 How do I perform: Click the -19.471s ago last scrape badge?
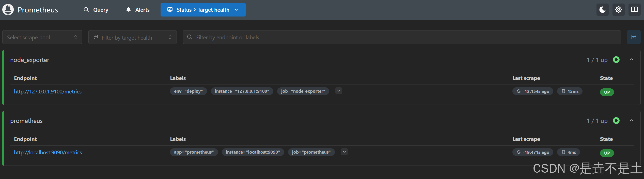pyautogui.click(x=533, y=152)
